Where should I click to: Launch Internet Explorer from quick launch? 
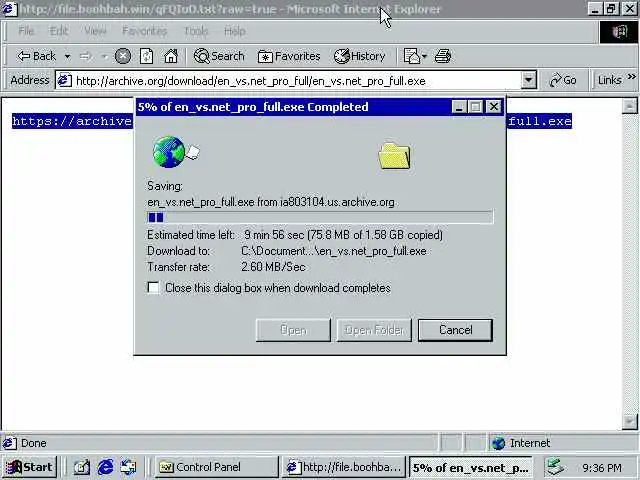[105, 467]
